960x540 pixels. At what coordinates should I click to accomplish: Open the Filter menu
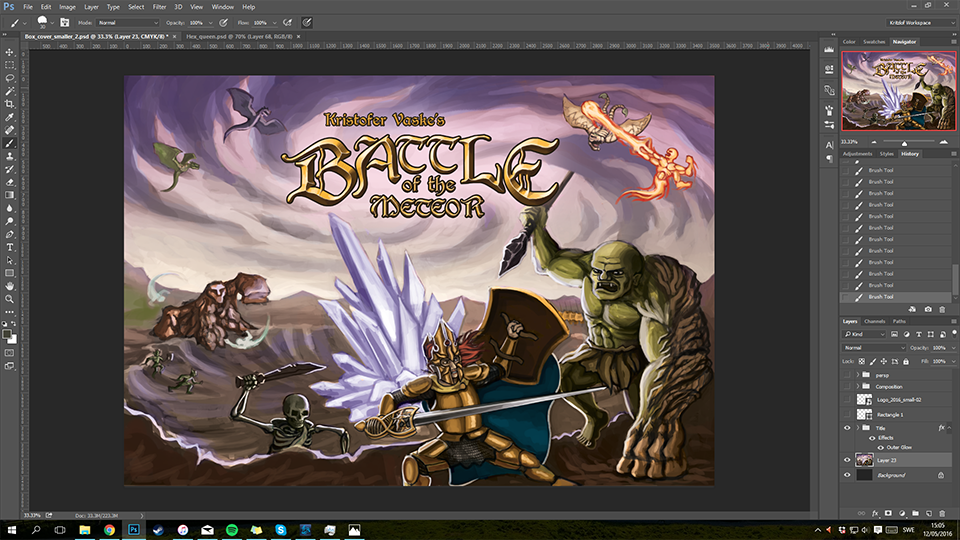[159, 7]
